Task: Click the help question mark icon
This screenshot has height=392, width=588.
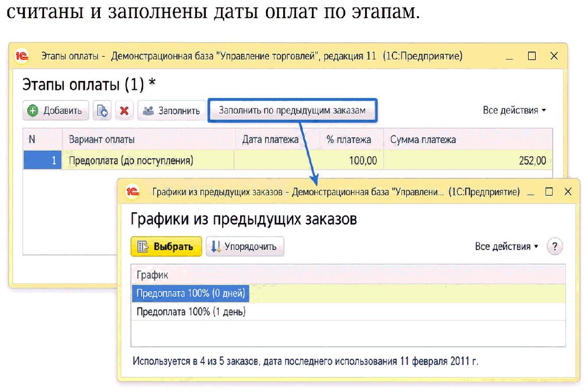Action: (555, 246)
